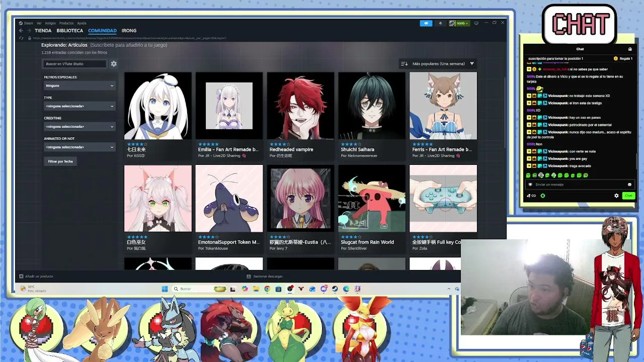Open File Explorer from the taskbar
This screenshot has width=644, height=362.
pos(256,289)
